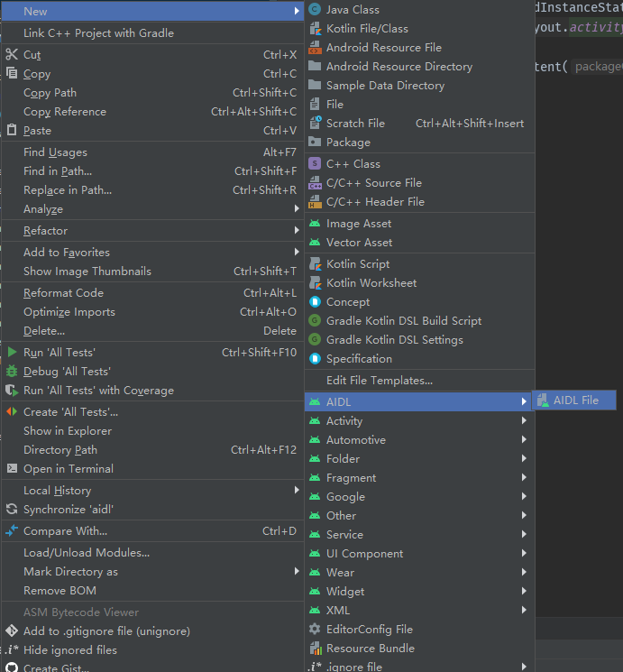Select AIDL File in the submenu
The height and width of the screenshot is (672, 623).
coord(574,400)
